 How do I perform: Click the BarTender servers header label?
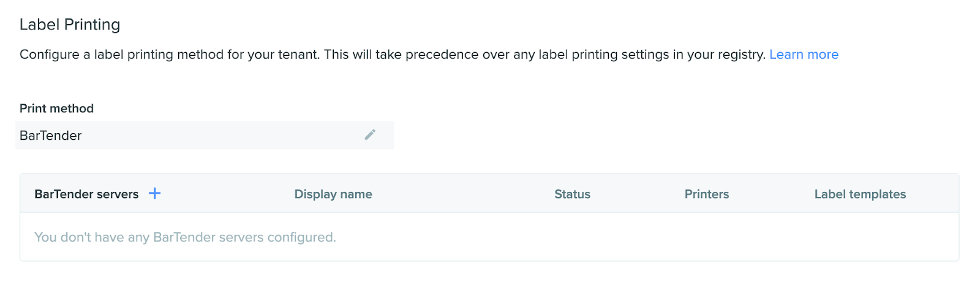click(x=86, y=194)
